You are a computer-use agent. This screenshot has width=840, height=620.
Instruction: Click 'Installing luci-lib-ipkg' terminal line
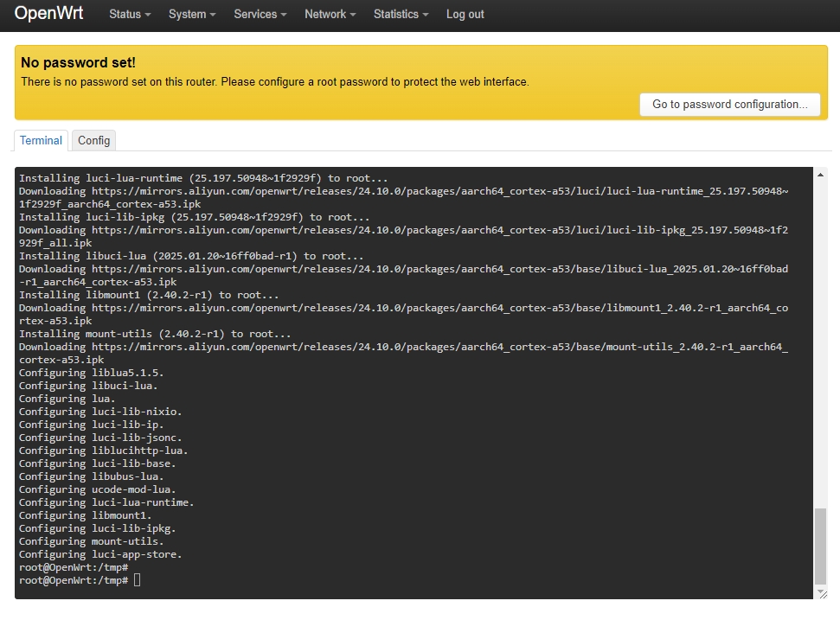195,217
